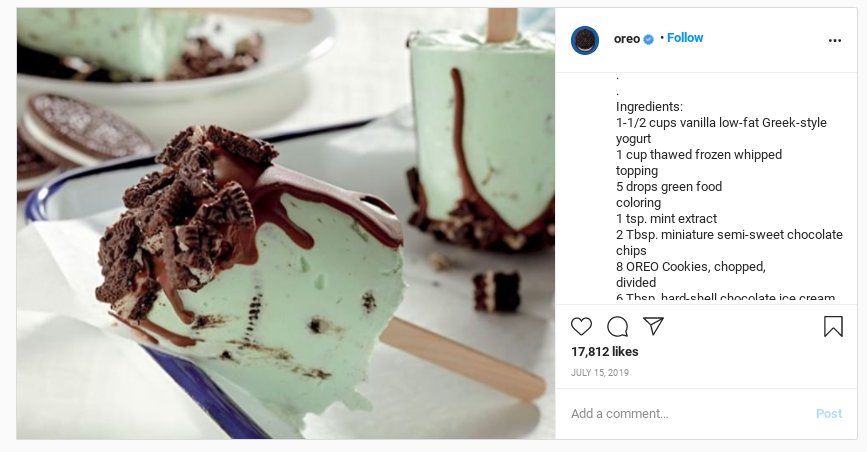Click the "Ingredients:" caption heading
Viewport: 867px width, 452px height.
[649, 107]
